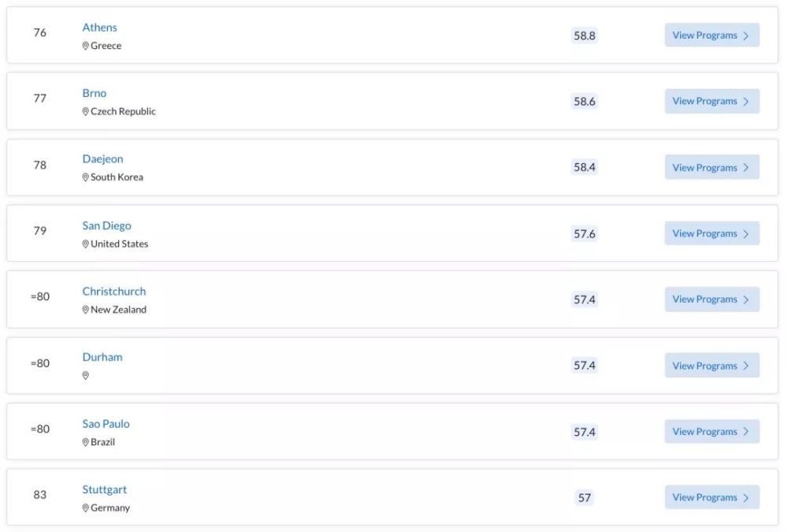Click the arrow on San Diego's View Programs

coord(746,234)
